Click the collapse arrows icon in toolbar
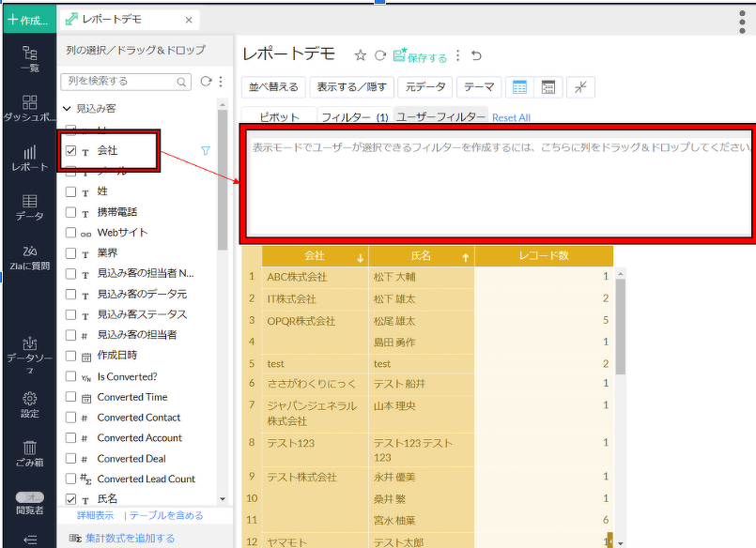 pos(581,87)
